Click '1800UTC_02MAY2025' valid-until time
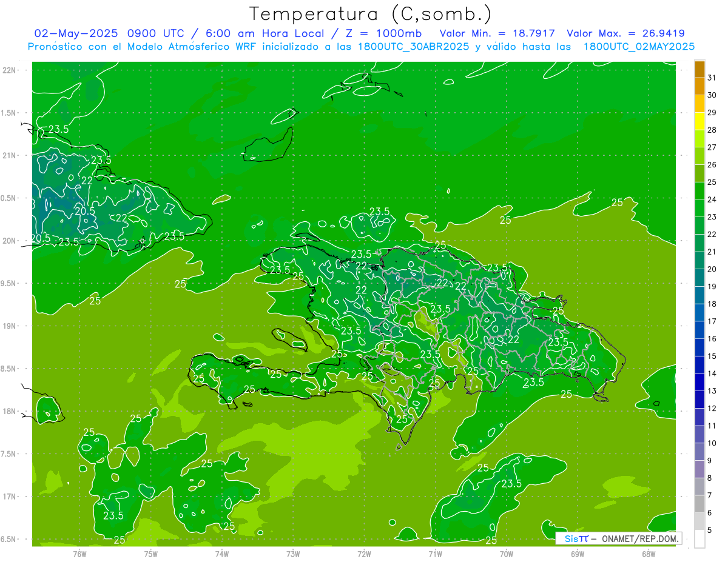 (639, 47)
